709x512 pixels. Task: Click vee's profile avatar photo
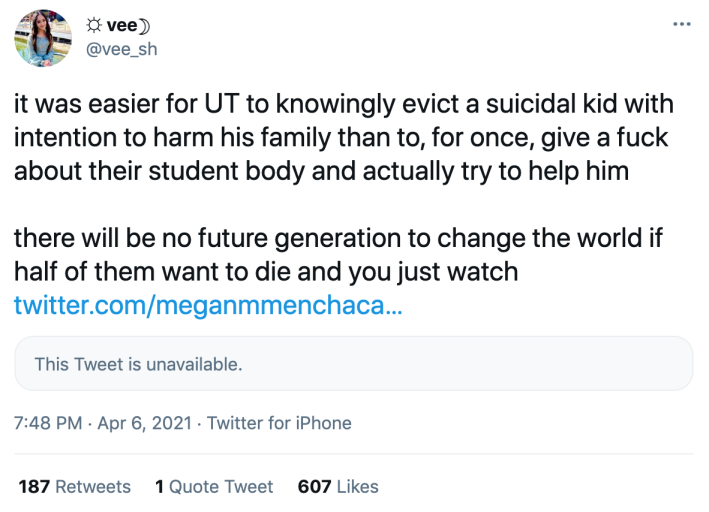pyautogui.click(x=42, y=38)
